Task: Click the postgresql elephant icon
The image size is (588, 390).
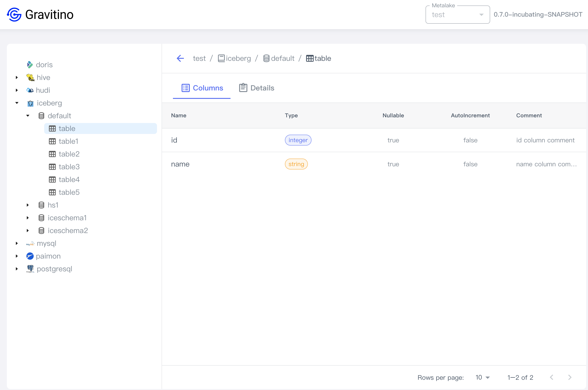Action: pos(30,269)
